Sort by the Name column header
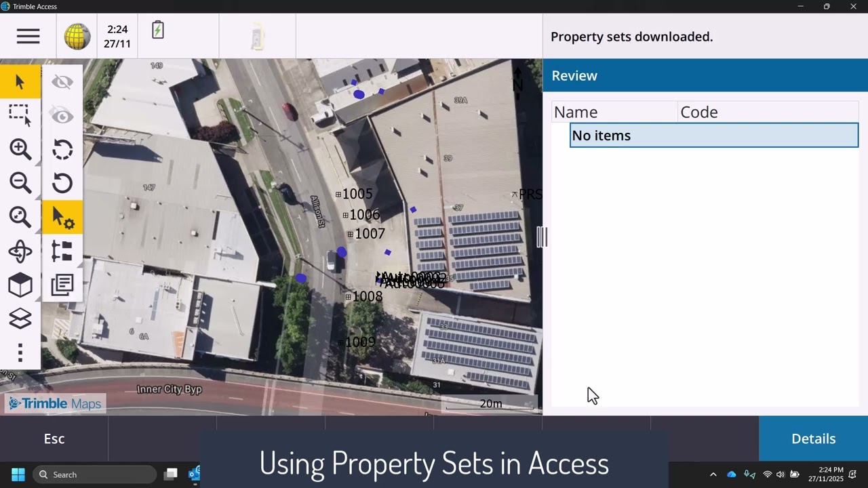Screen dimensions: 868x488 [614, 112]
